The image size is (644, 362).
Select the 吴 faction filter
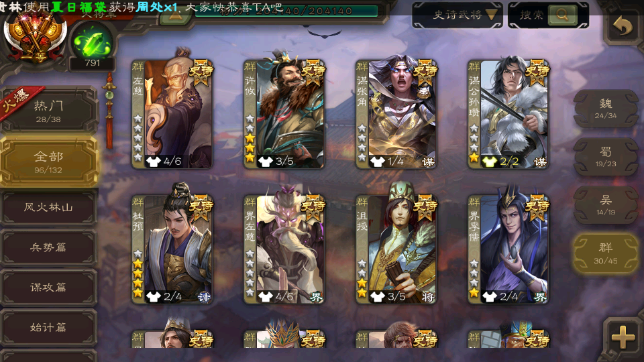tap(606, 205)
